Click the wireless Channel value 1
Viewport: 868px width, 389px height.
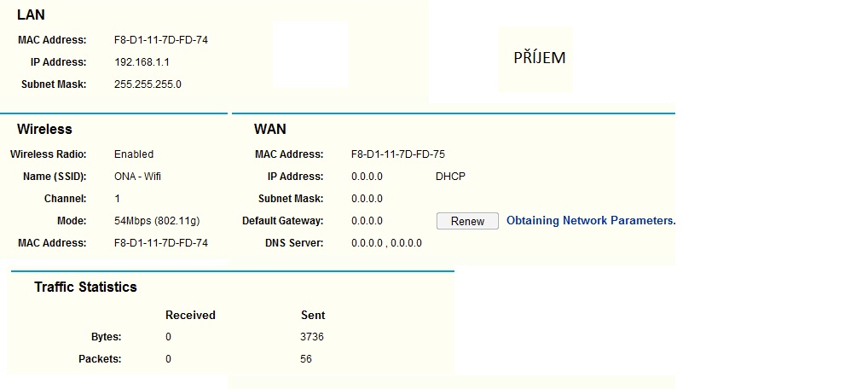117,199
